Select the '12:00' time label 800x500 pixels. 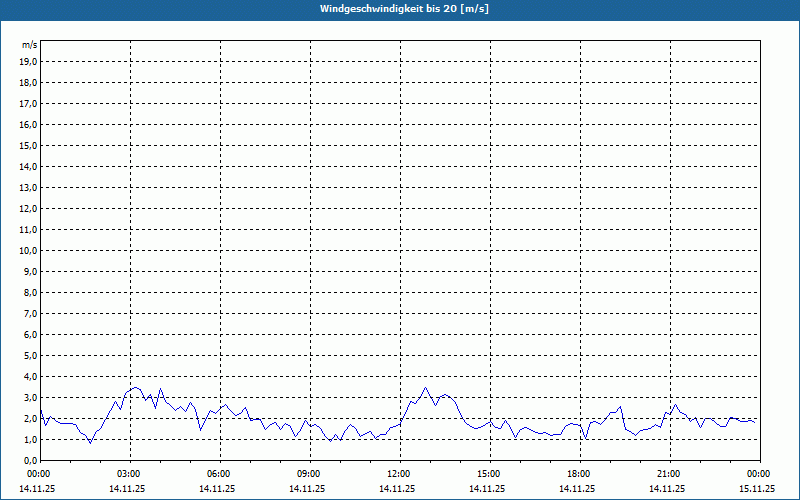401,474
